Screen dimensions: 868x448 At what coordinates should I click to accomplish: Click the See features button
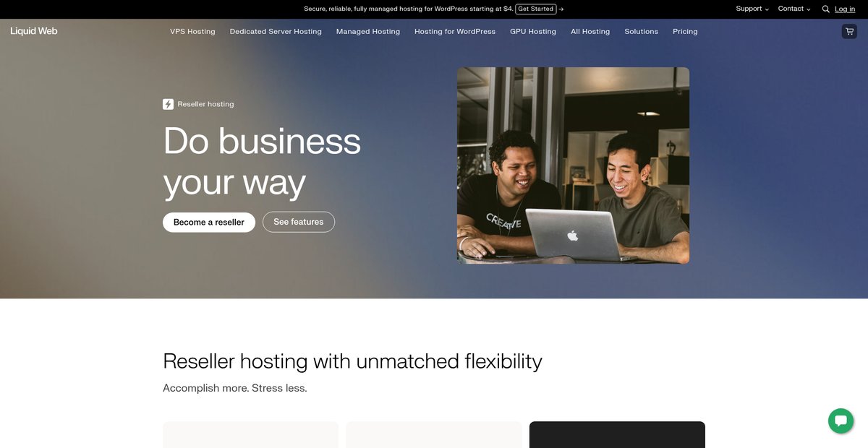click(x=299, y=222)
